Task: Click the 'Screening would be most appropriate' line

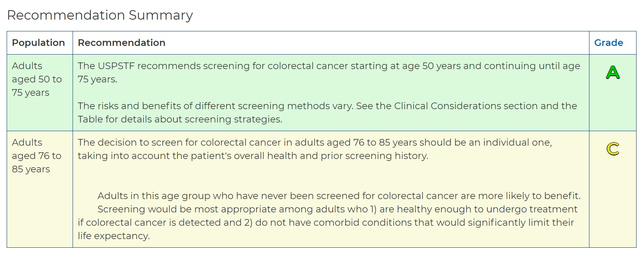Action: [x=338, y=209]
